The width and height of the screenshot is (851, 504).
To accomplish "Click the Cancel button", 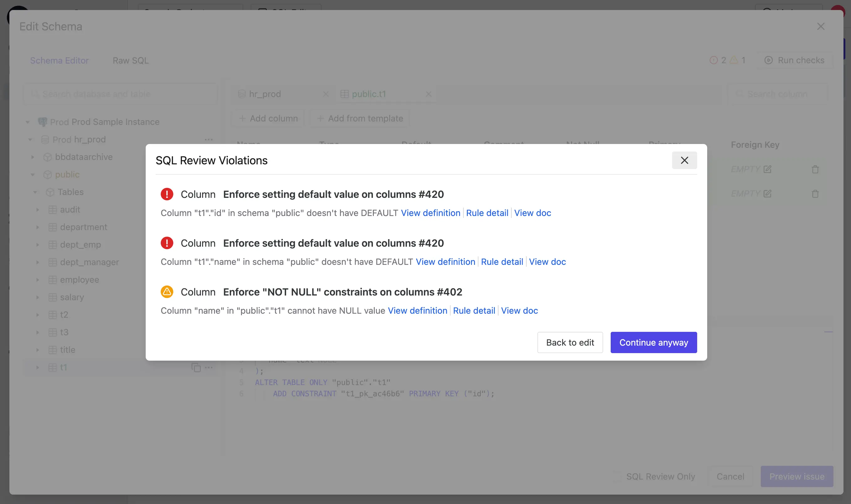I will click(730, 476).
